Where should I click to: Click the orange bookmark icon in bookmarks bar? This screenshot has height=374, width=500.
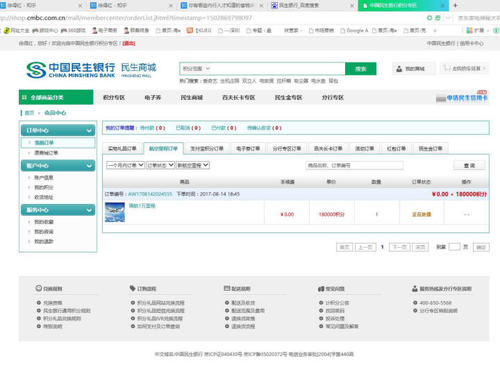[x=190, y=30]
